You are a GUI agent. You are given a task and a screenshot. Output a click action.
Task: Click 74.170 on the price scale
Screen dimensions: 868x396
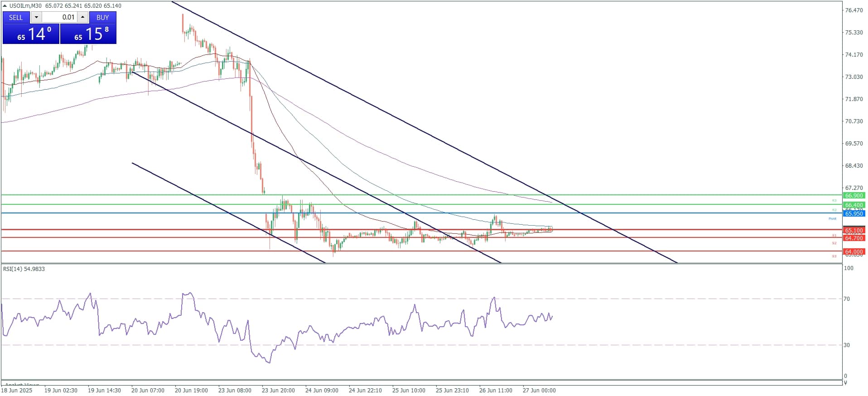tap(854, 54)
